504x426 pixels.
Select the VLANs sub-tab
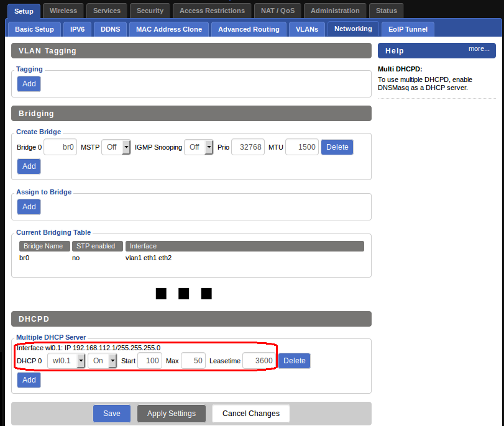307,29
